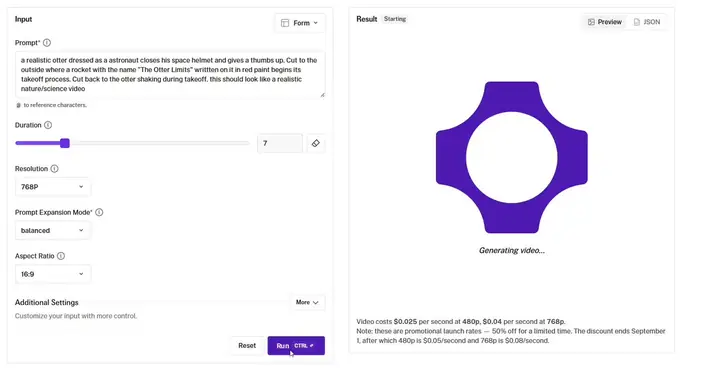This screenshot has width=720, height=368.
Task: Click the purple Run button
Action: point(296,345)
